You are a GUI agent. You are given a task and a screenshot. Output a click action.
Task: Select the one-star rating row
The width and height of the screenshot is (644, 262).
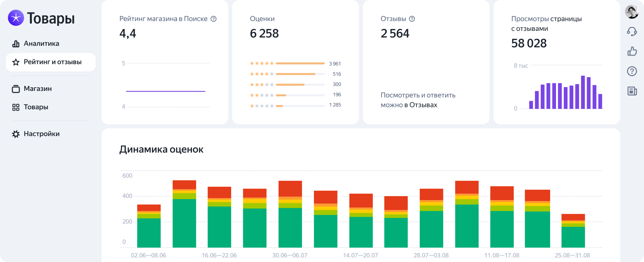(x=295, y=105)
